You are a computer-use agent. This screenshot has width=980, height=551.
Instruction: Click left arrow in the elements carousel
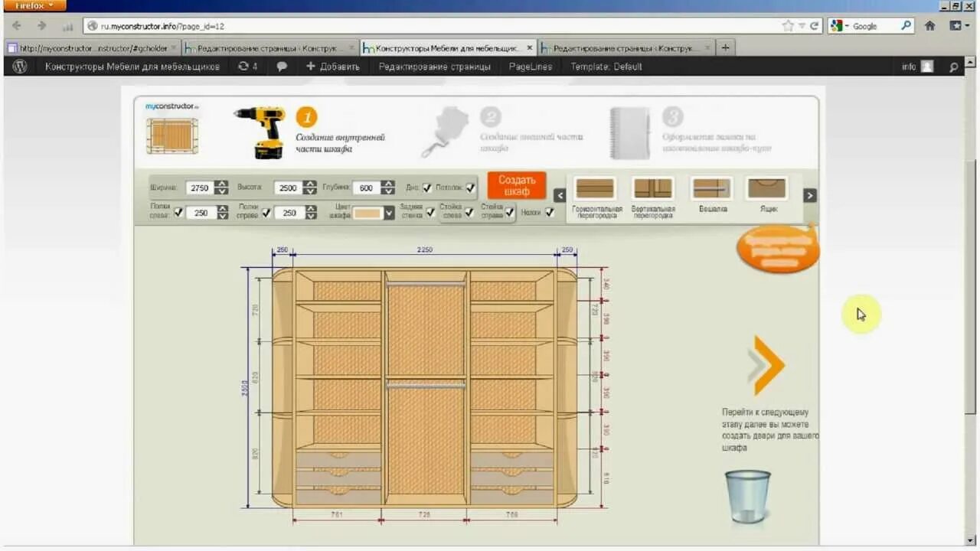click(x=559, y=195)
